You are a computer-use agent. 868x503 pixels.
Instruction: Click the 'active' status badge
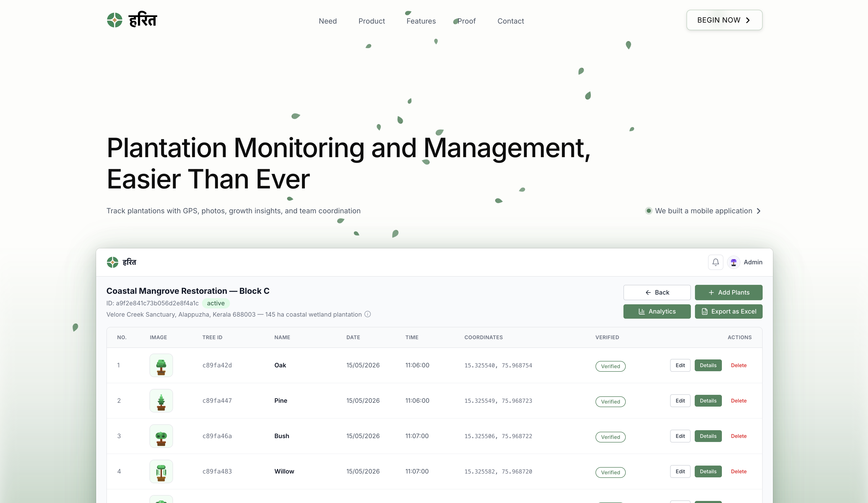[216, 303]
